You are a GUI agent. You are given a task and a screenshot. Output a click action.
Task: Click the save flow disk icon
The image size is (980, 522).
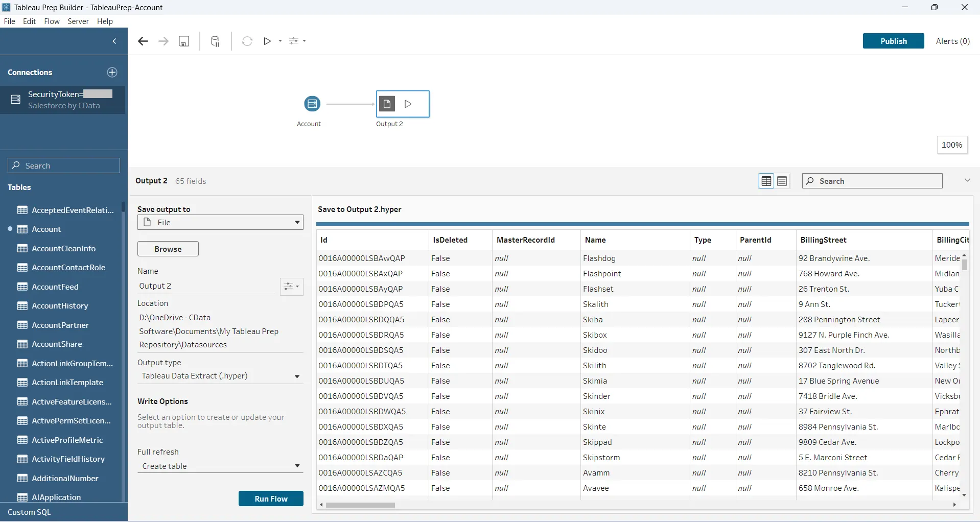184,41
